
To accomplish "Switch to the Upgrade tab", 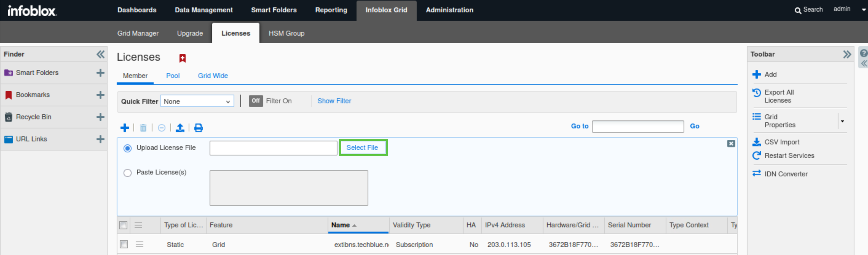I will pos(190,33).
